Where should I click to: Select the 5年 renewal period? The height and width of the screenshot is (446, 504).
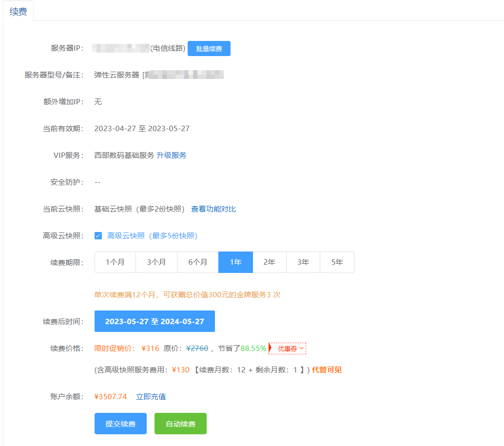337,262
